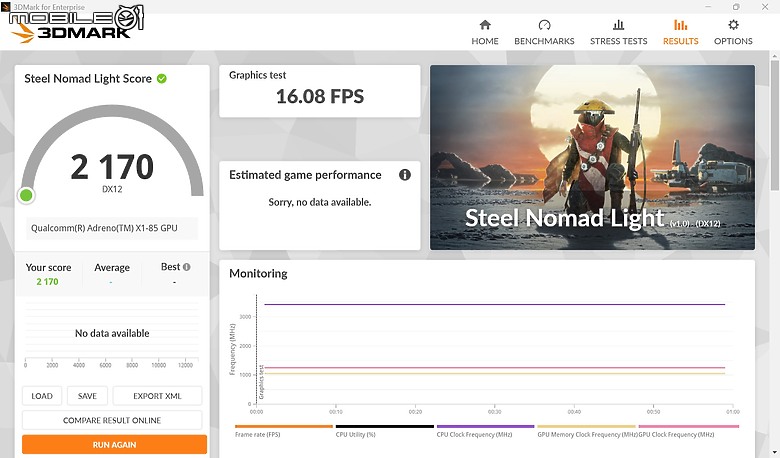Click info icon next to Best score

coord(187,267)
